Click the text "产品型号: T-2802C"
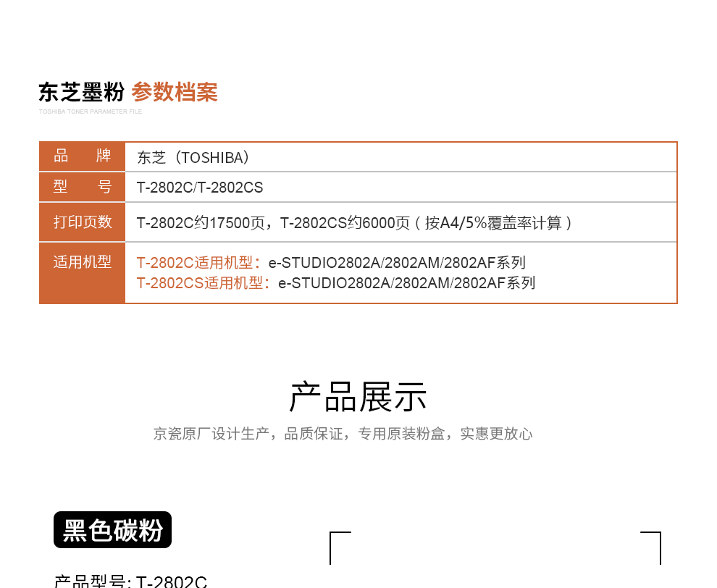Image resolution: width=717 pixels, height=588 pixels. tap(130, 581)
